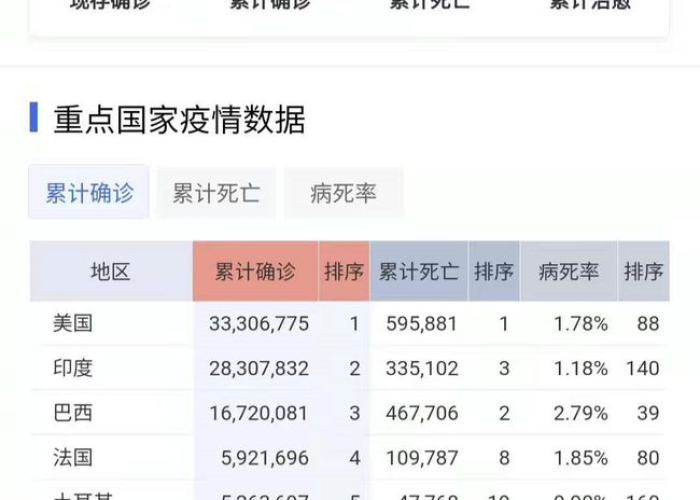Click the 重点国家疫情数据 section heading
This screenshot has height=500, width=700.
(x=179, y=119)
